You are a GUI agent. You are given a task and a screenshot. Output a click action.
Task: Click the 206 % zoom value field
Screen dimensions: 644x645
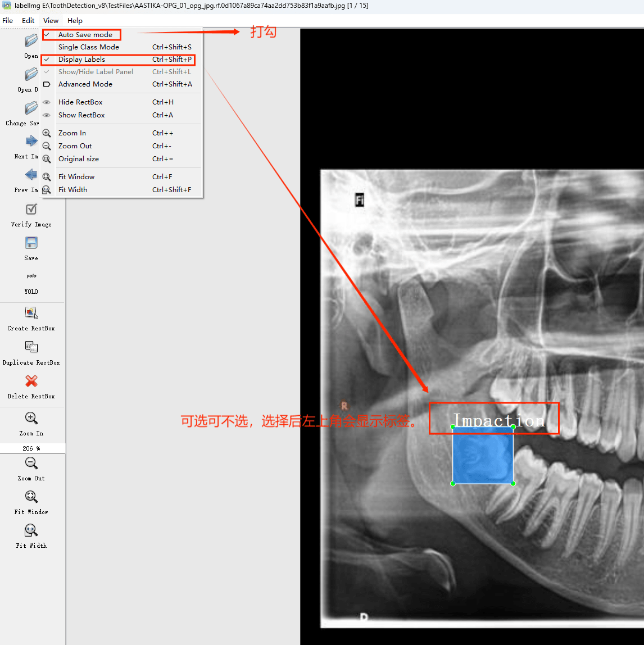coord(33,448)
